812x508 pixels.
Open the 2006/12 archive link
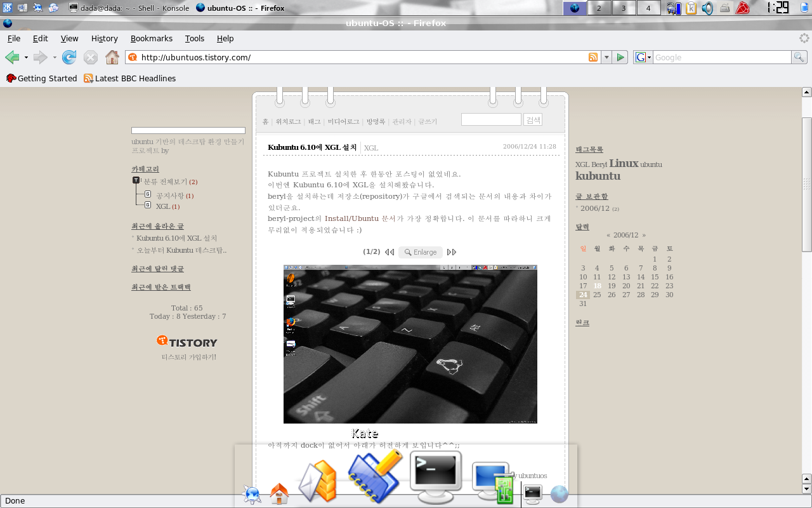click(595, 208)
